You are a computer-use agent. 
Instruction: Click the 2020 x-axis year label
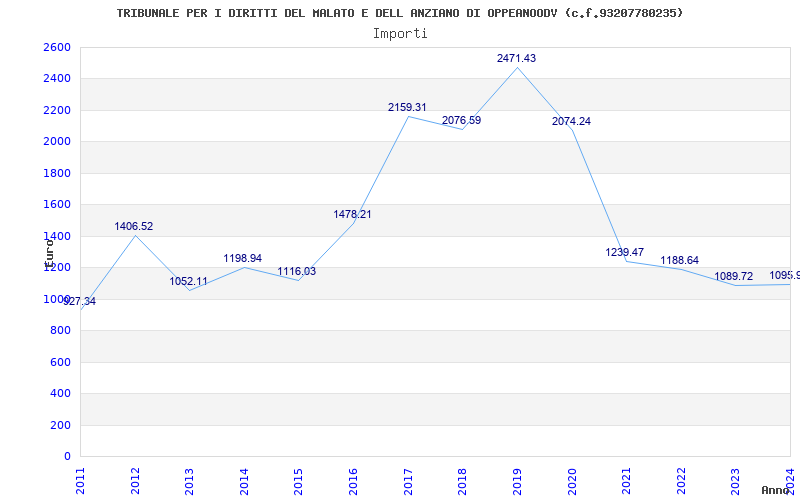click(x=572, y=482)
